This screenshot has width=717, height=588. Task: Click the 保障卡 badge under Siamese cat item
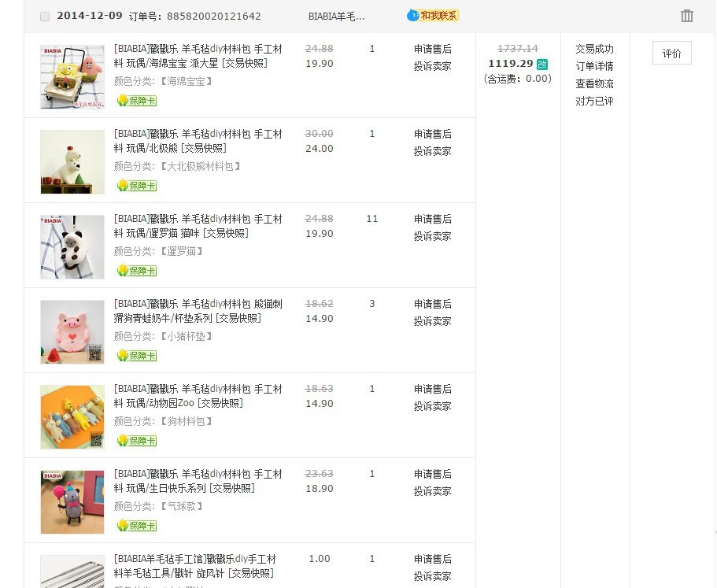click(x=137, y=271)
